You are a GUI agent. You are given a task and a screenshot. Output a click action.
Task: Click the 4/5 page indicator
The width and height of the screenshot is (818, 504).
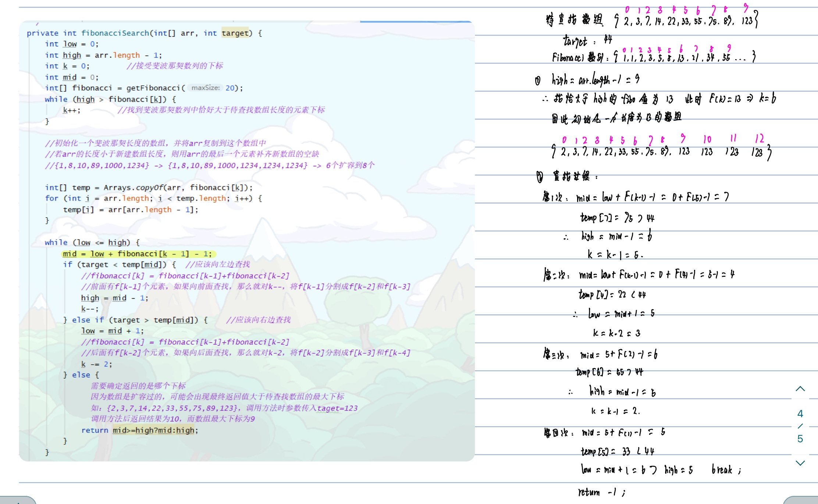pyautogui.click(x=800, y=426)
